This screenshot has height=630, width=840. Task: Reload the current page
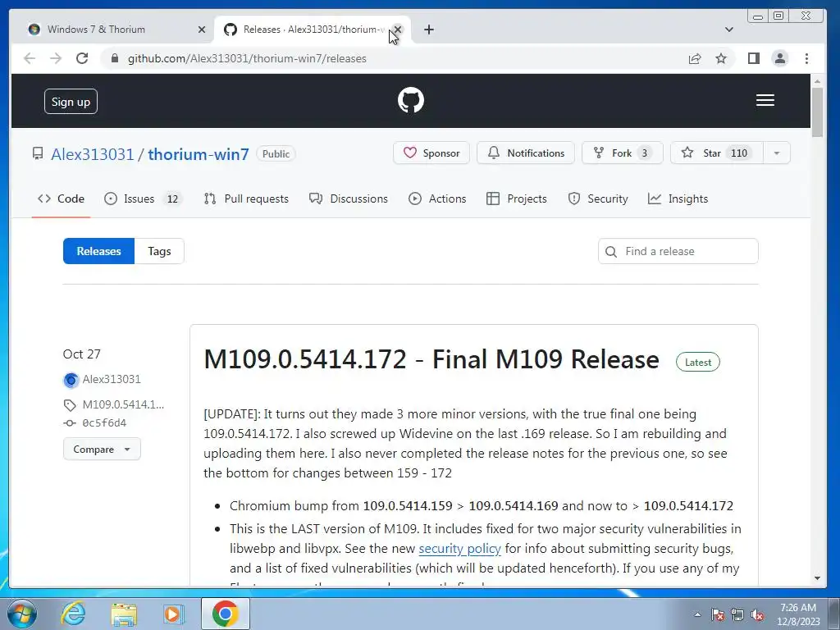[82, 58]
